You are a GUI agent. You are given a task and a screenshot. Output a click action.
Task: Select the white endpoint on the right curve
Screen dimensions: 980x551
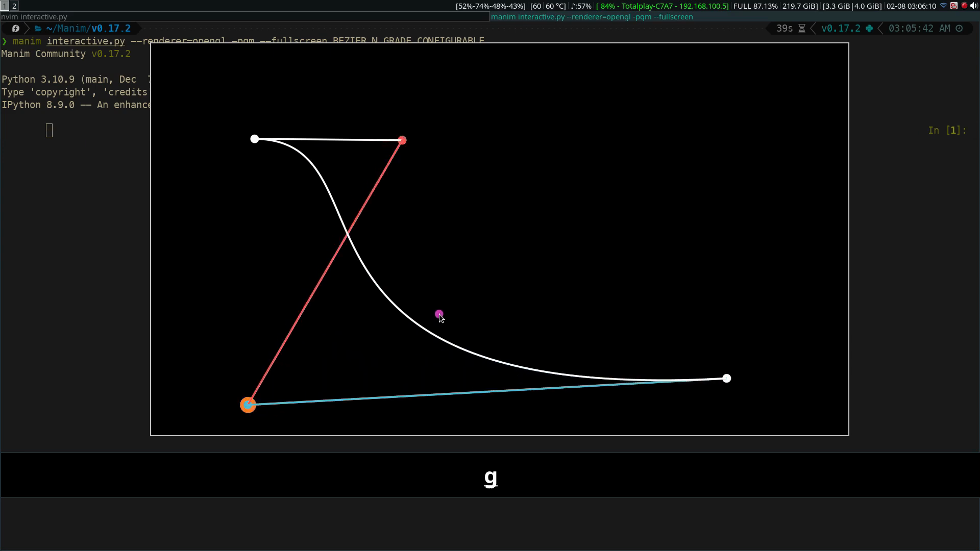click(726, 378)
